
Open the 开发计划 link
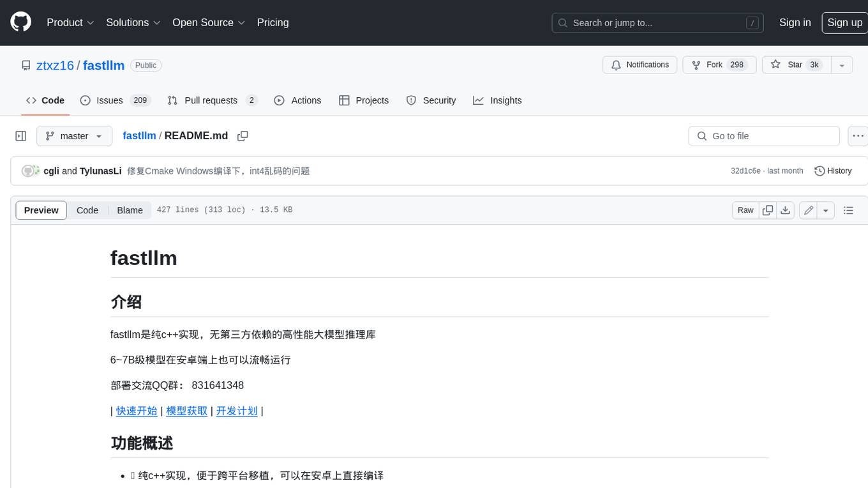(x=237, y=411)
